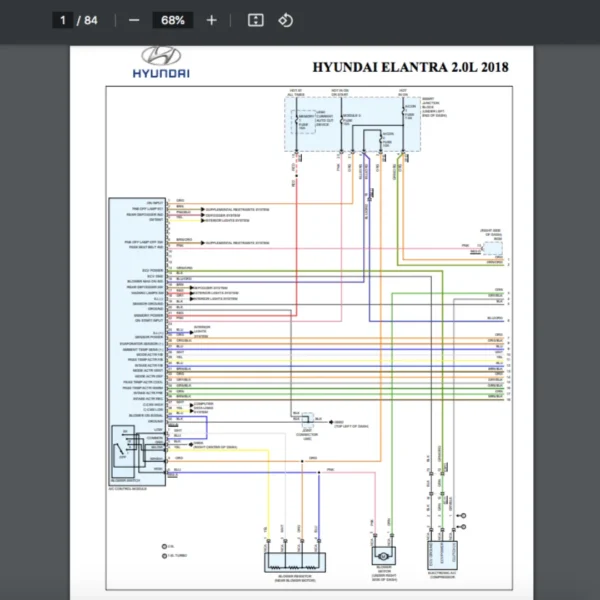Rotate the document counterclockwise
This screenshot has height=600, width=600.
[285, 20]
